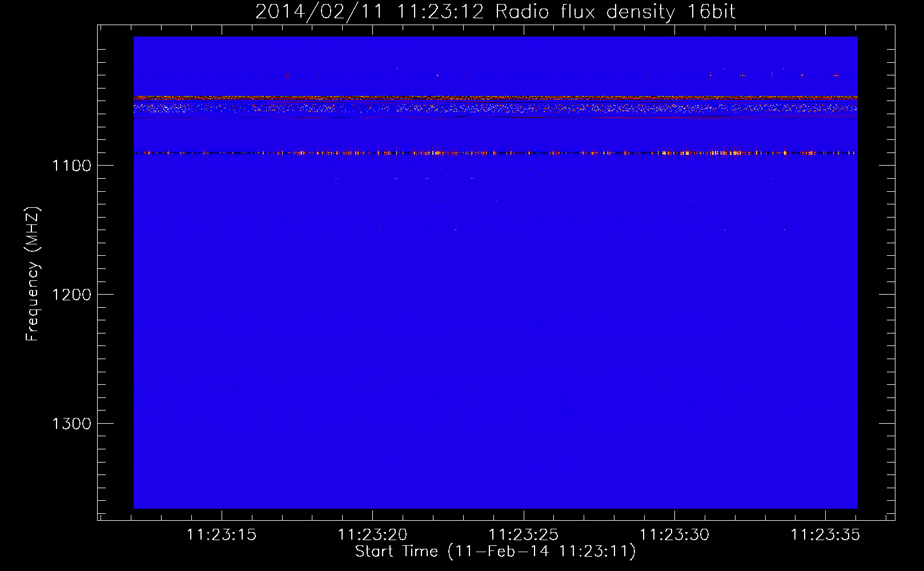924x571 pixels.
Task: Click the 11:23:15 time axis label
Action: 222,535
